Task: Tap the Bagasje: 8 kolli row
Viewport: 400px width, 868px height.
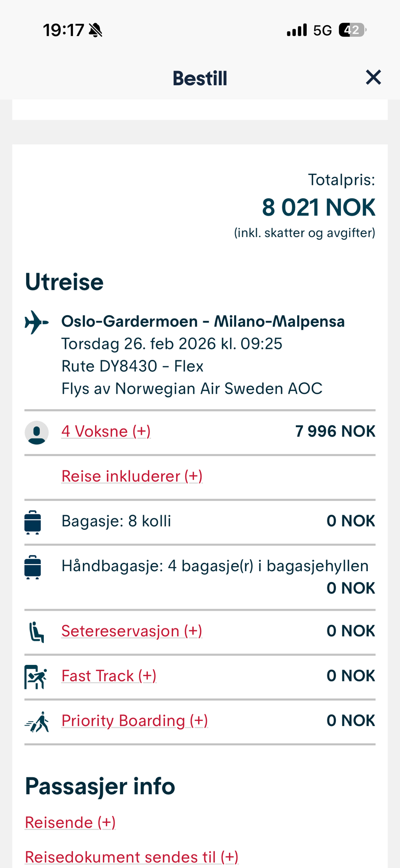Action: tap(116, 521)
